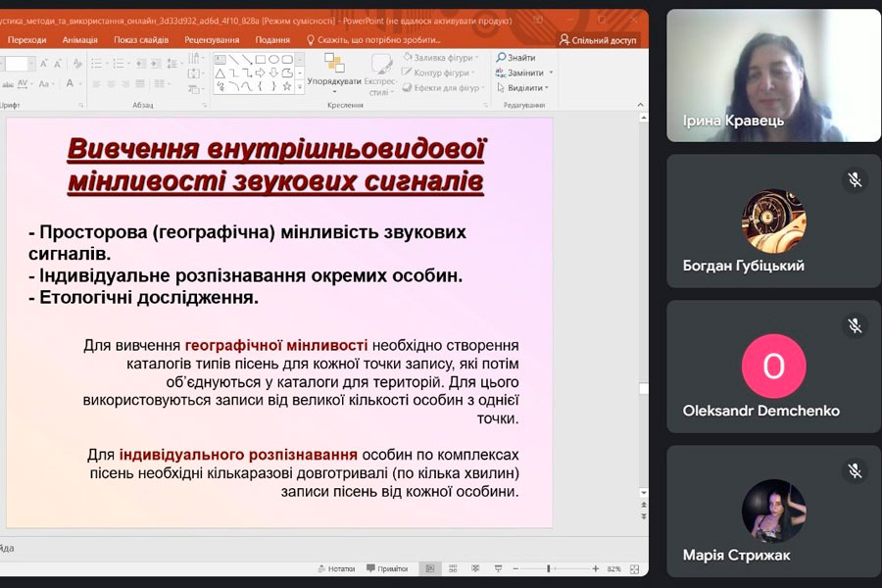This screenshot has width=882, height=588.
Task: Click zoom in plus button
Action: pyautogui.click(x=595, y=568)
